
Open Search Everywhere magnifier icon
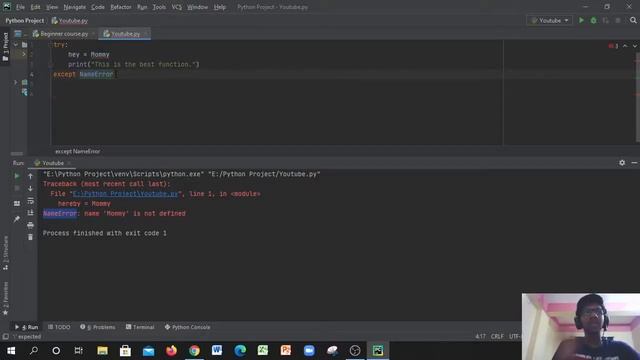click(x=633, y=20)
